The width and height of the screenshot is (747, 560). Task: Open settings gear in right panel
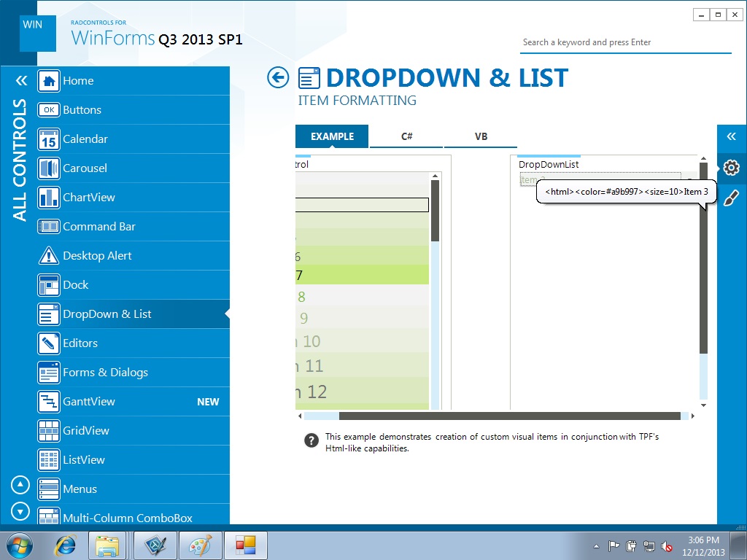[731, 168]
